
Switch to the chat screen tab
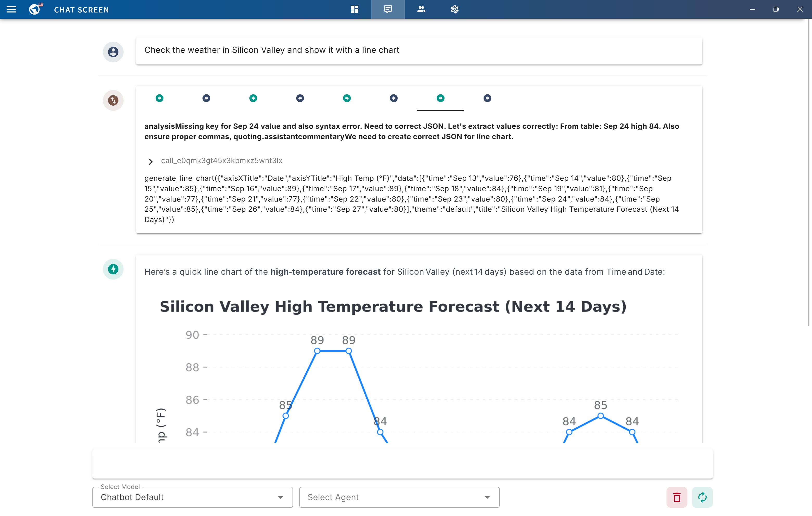[x=388, y=9]
